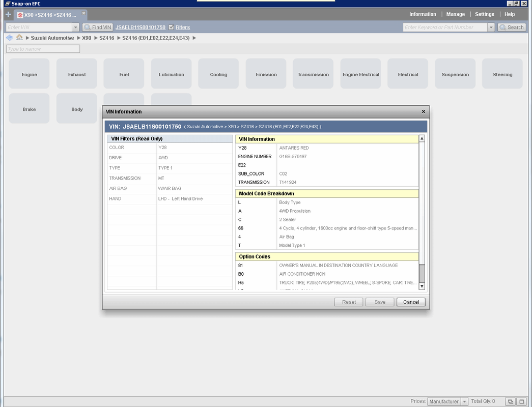Click the Cancel button in dialog

coord(411,302)
